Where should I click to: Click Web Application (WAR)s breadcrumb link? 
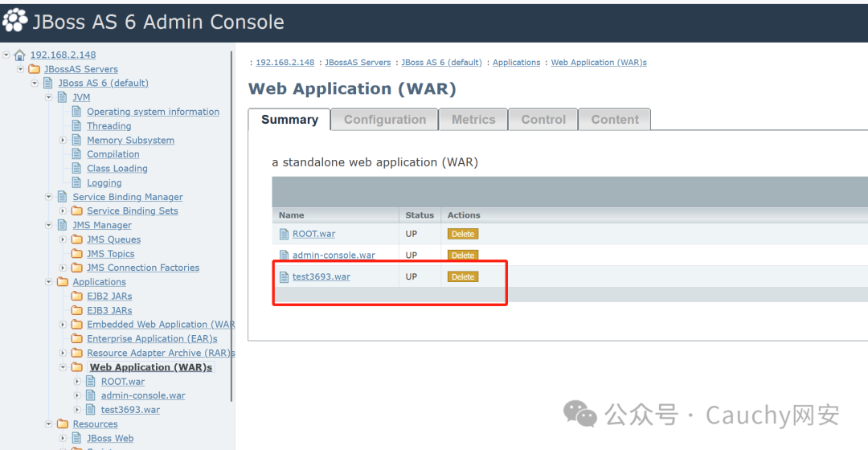pyautogui.click(x=599, y=63)
